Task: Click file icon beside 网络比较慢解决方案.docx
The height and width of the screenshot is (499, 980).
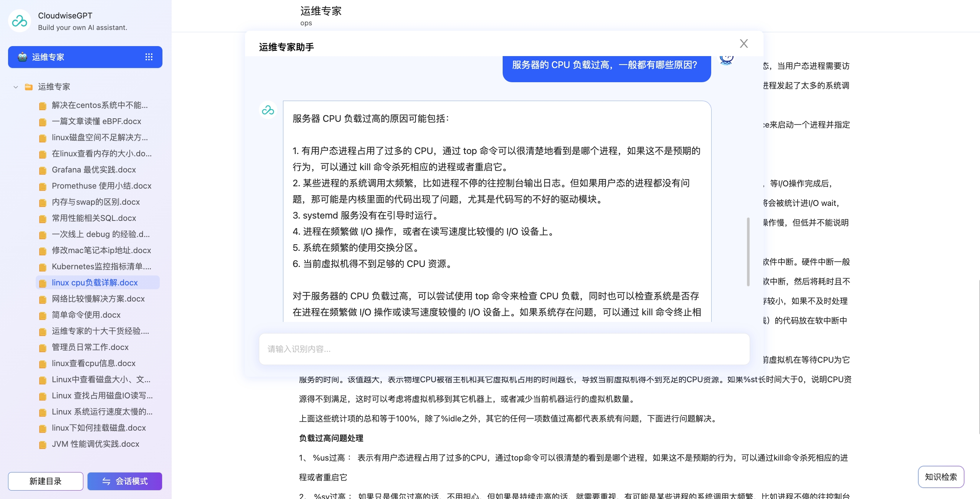Action: [43, 300]
